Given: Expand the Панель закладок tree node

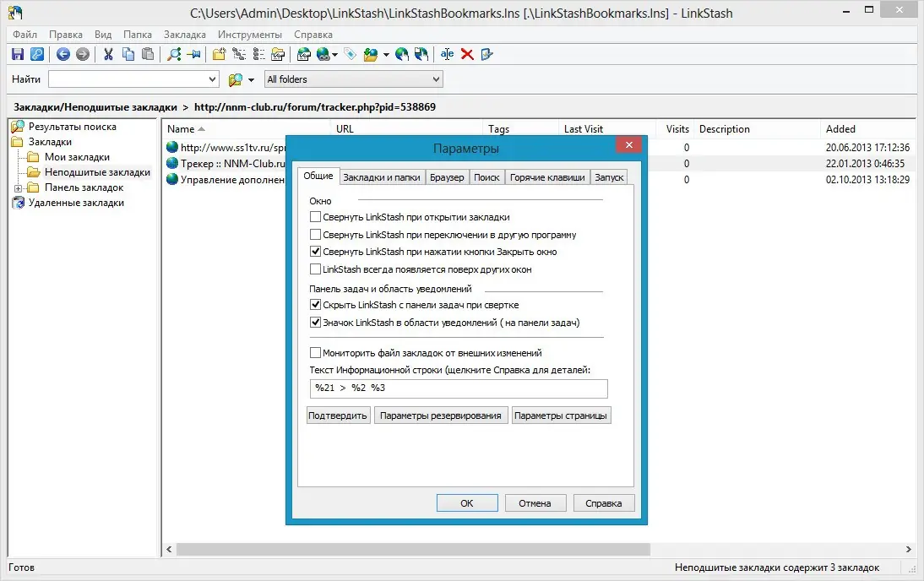Looking at the screenshot, I should 19,188.
